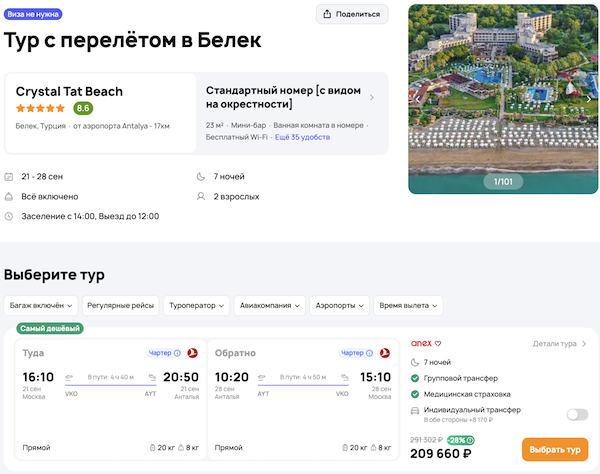
Task: Click charter info icon in 'Туда' card
Action: tap(177, 353)
